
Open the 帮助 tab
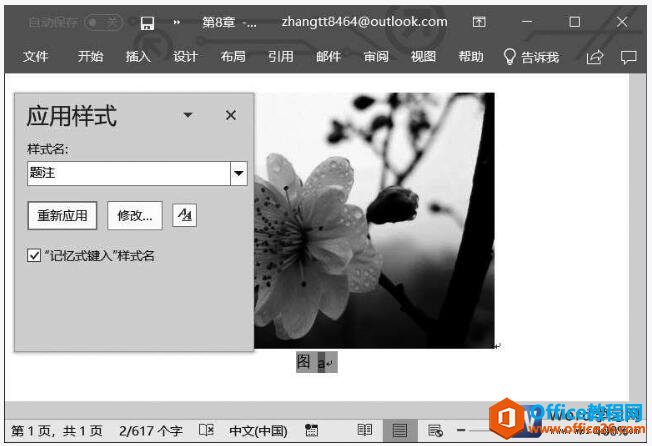(471, 56)
